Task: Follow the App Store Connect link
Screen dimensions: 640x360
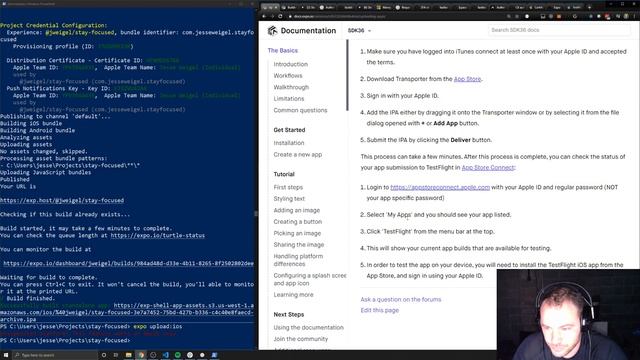Action: click(x=488, y=167)
